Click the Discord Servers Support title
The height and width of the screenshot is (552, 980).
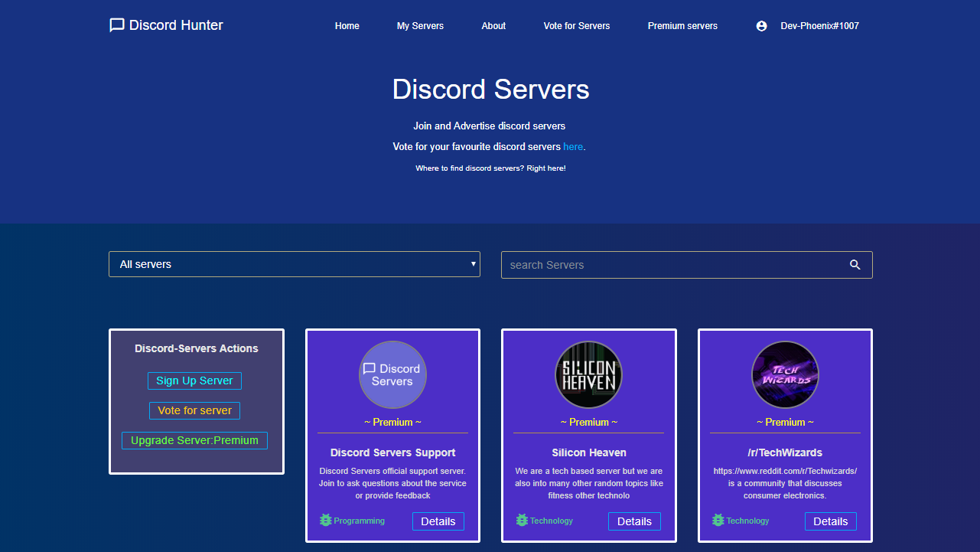[392, 452]
